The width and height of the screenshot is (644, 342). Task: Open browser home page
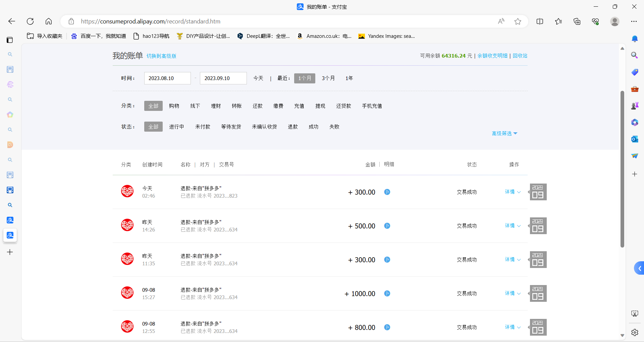(49, 21)
